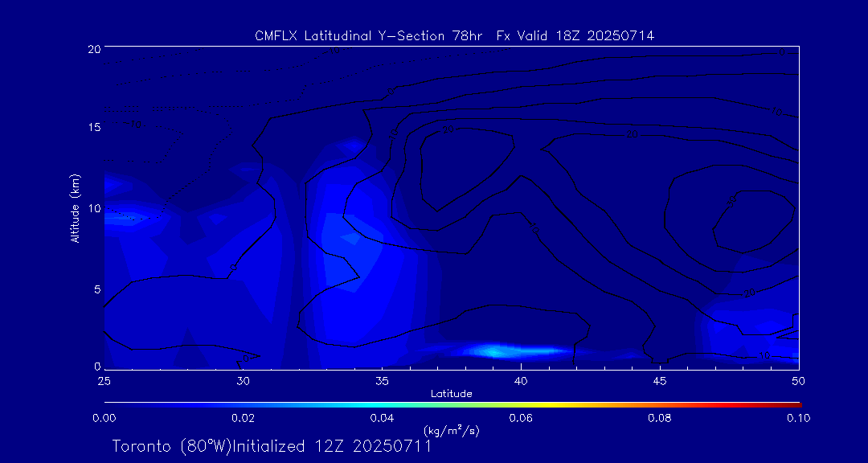Click the latitude axis tick label "35"
Screen dimensions: 868x463
382,381
